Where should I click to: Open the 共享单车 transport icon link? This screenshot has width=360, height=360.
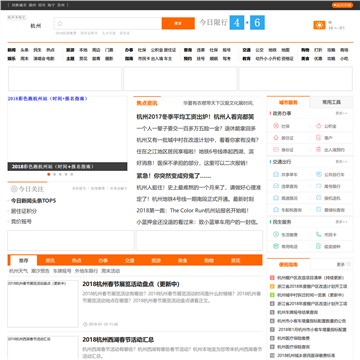pyautogui.click(x=276, y=174)
